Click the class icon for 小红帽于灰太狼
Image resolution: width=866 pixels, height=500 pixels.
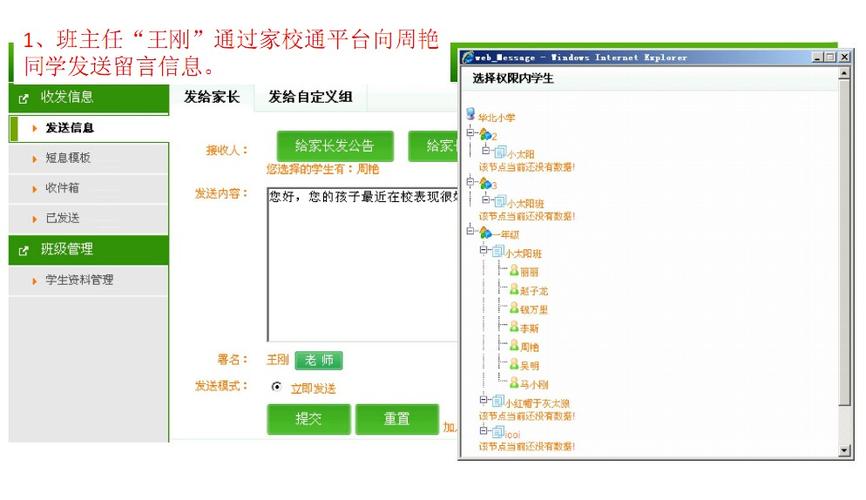(x=498, y=401)
